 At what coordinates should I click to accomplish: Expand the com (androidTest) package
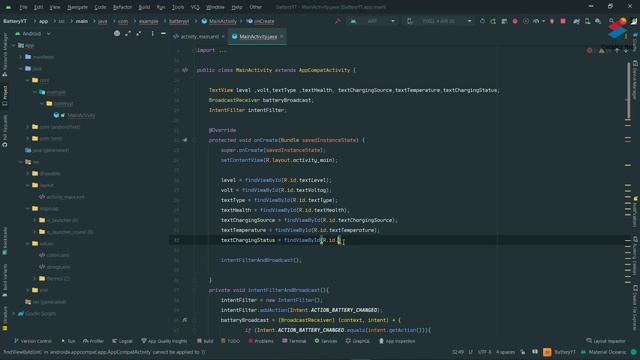coord(28,127)
